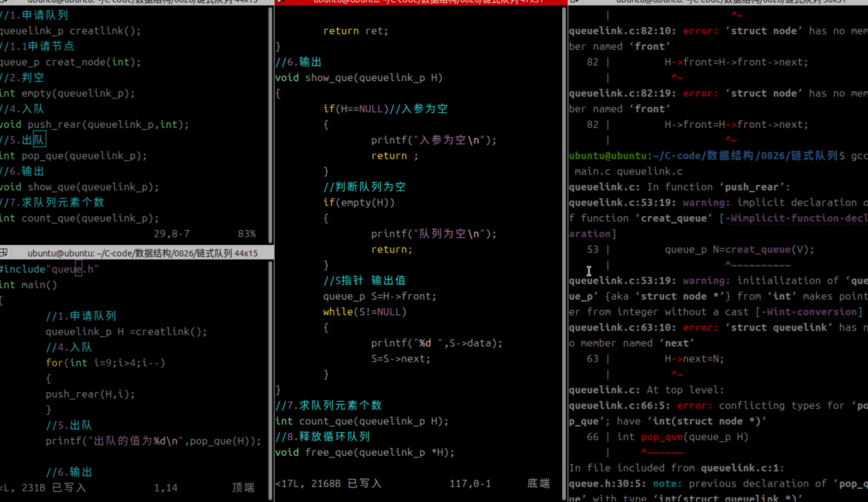Click the scrollbar of the middle terminal pane
This screenshot has width=868, height=502.
pyautogui.click(x=564, y=253)
